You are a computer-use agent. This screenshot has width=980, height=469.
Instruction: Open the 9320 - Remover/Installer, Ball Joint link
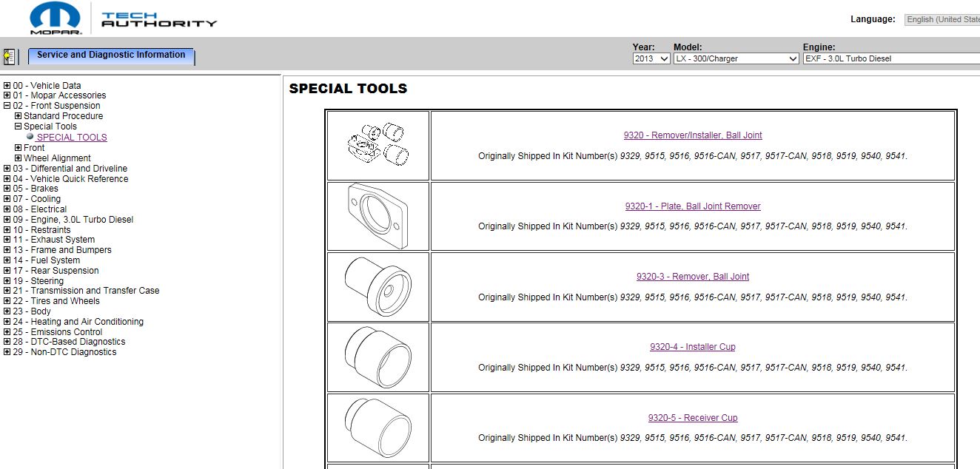pyautogui.click(x=692, y=135)
